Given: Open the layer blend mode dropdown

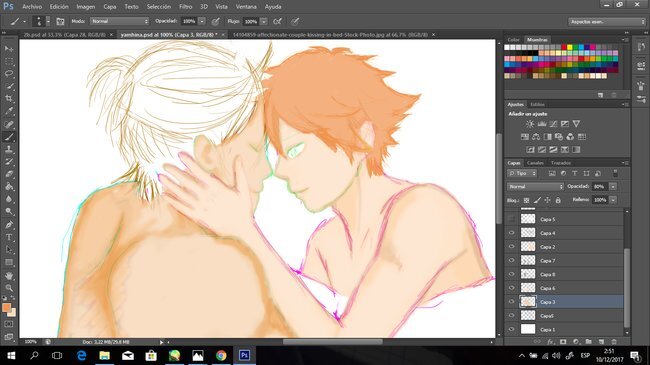Looking at the screenshot, I should point(535,187).
